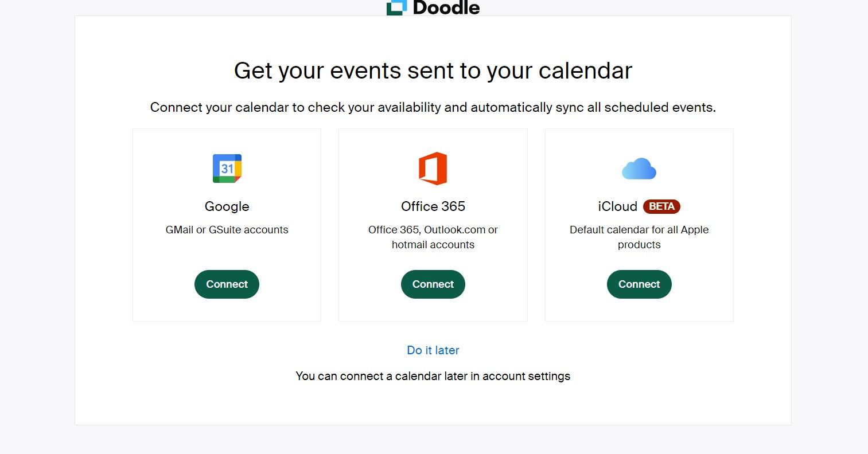Click the 'GMail or GSuite accounts' text
868x454 pixels.
tap(227, 229)
